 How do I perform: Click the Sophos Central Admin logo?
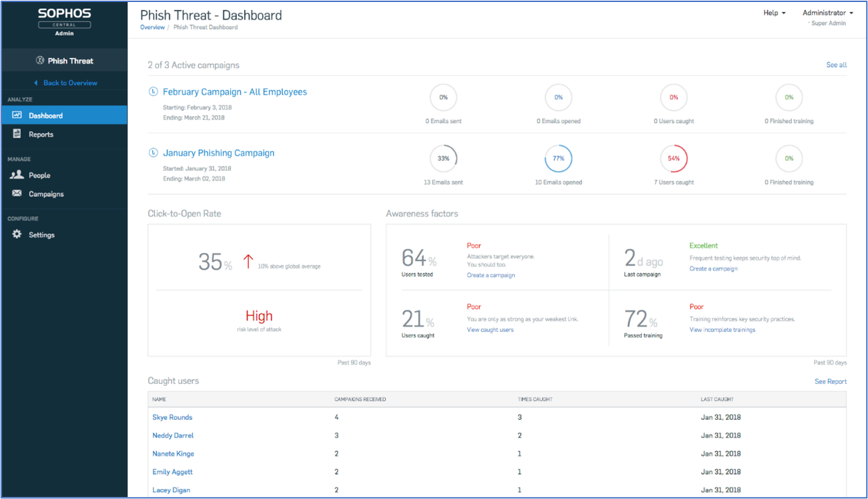tap(65, 23)
